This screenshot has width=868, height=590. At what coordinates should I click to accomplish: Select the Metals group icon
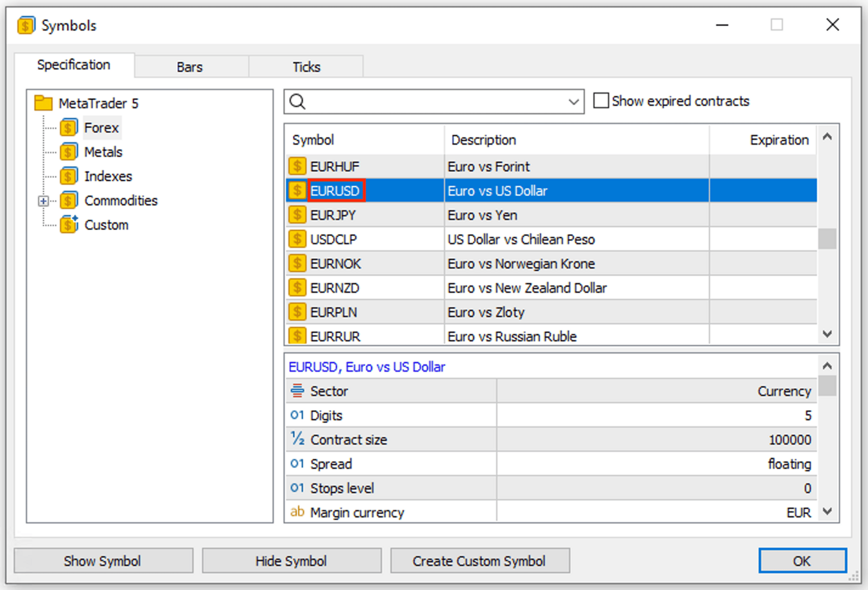pyautogui.click(x=69, y=152)
